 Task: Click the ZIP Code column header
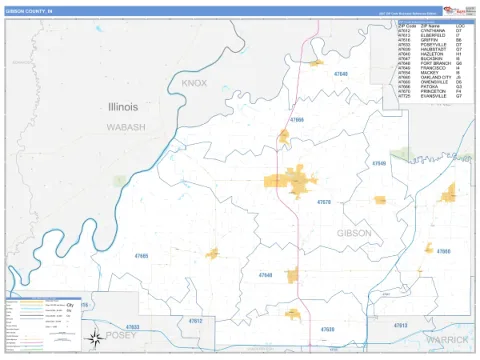coord(407,26)
